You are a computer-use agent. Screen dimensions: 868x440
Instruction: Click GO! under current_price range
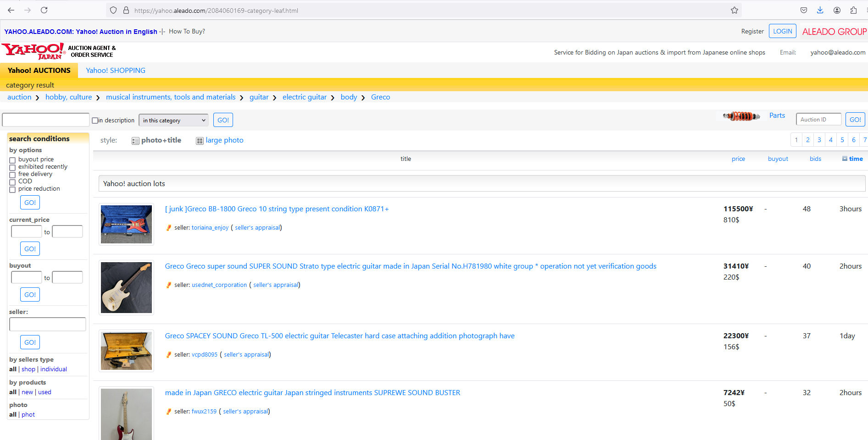(30, 249)
